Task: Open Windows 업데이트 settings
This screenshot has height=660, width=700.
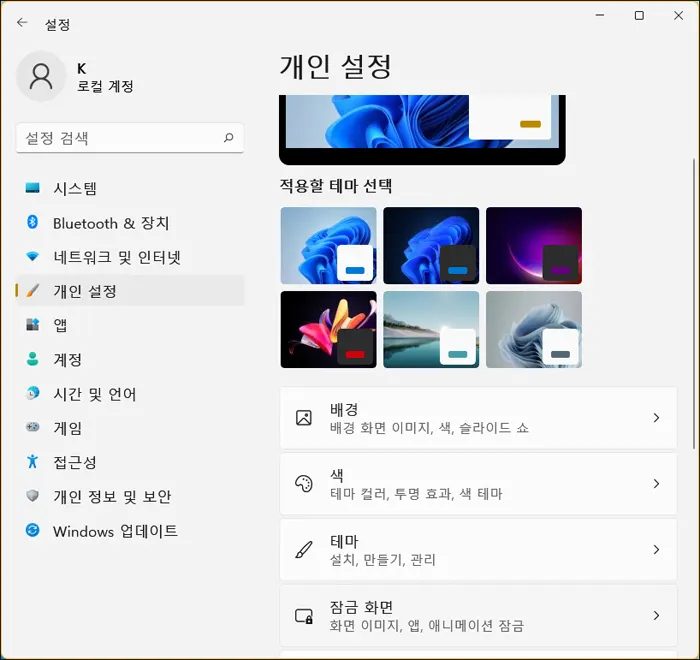Action: point(130,531)
